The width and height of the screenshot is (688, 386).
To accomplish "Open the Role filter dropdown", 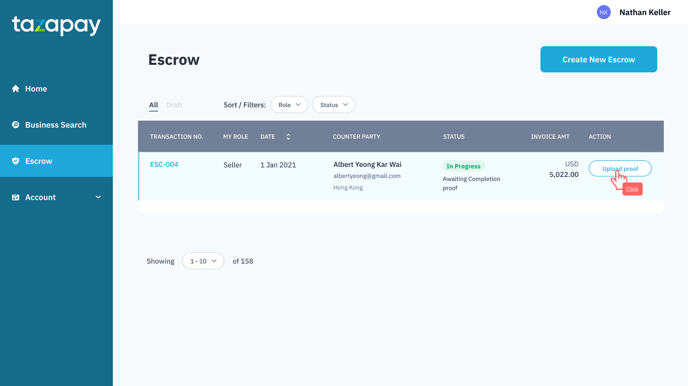I will click(x=289, y=105).
